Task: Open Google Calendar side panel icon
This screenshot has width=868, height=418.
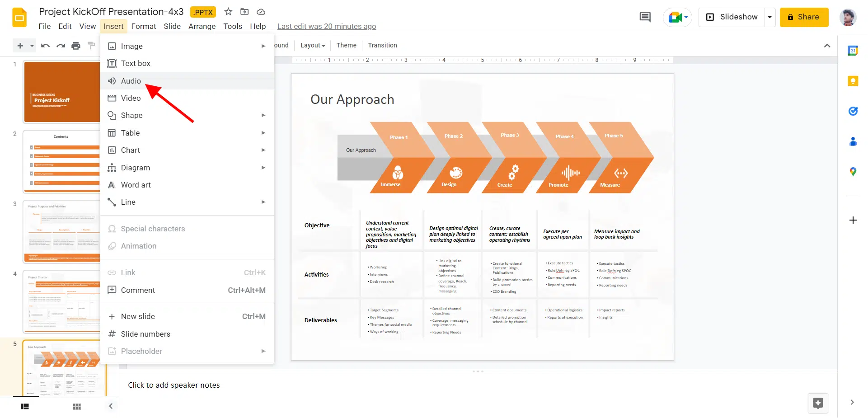Action: pyautogui.click(x=853, y=51)
